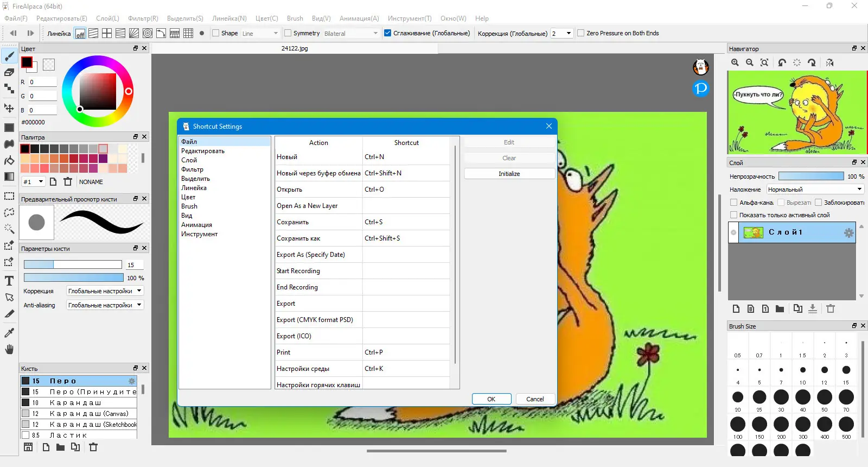Select the Print action row
868x467 pixels.
362,352
